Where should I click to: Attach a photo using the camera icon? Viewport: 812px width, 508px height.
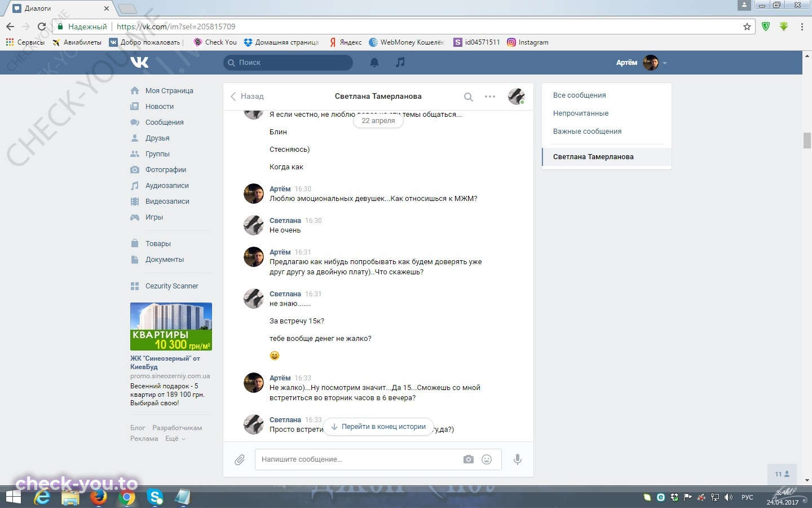coord(469,459)
